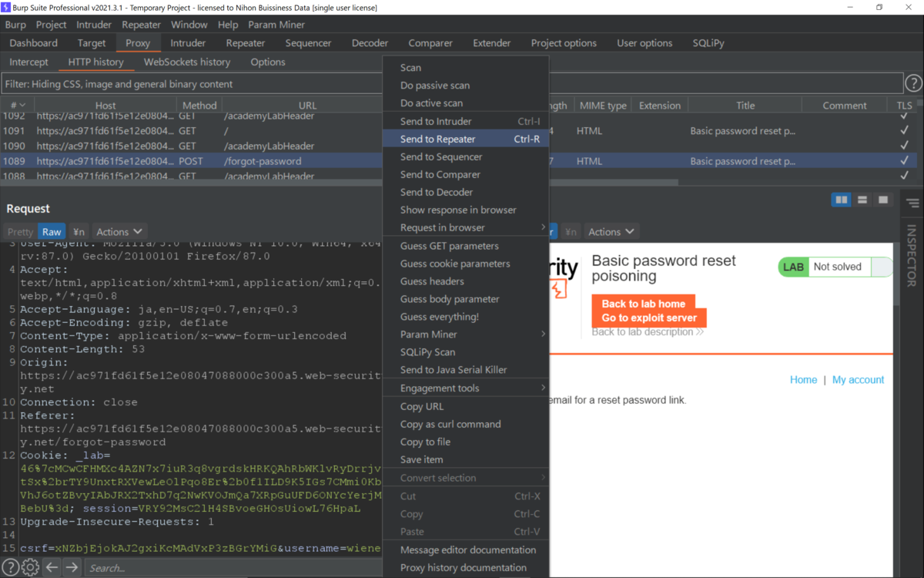Open the filter help question mark icon
Viewport: 924px width, 578px height.
[913, 83]
